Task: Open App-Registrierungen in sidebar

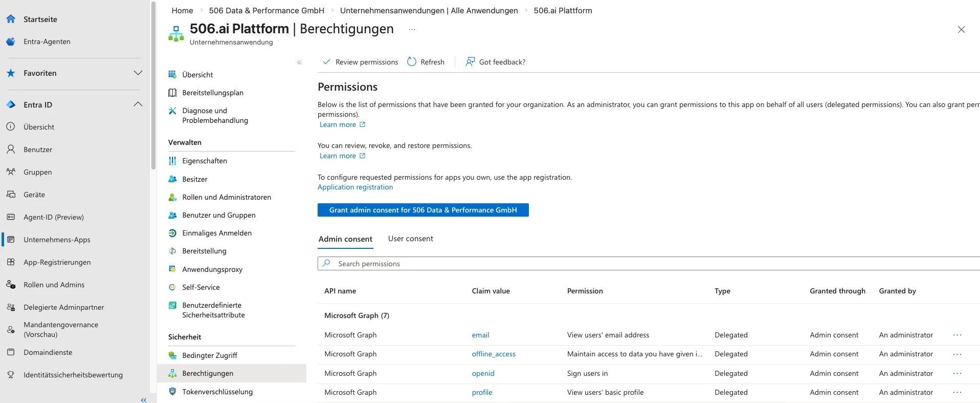Action: [x=57, y=262]
